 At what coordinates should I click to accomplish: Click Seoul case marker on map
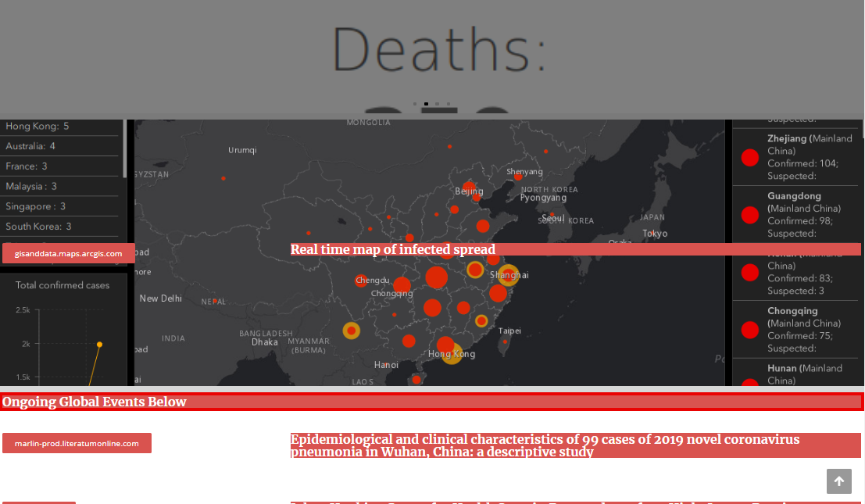(552, 215)
